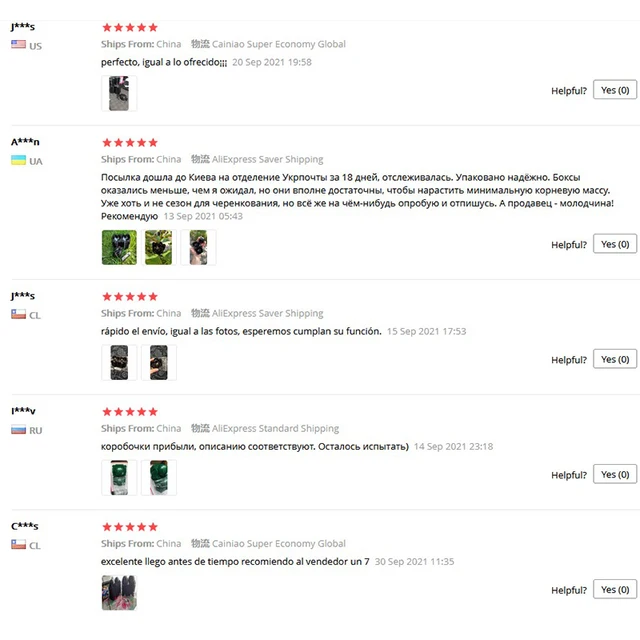This screenshot has width=640, height=640.
Task: Click Yes (0) for 'excelente llego antes' review
Action: [615, 589]
